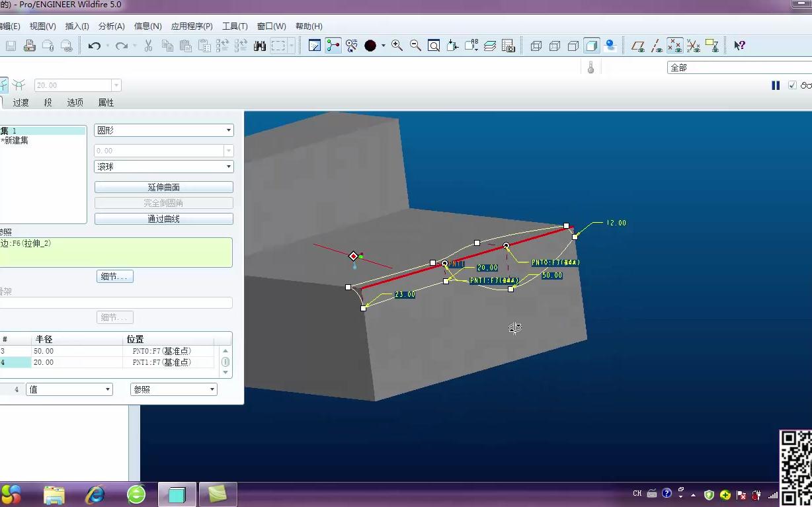812x507 pixels.
Task: Toggle the Spin Center icon
Action: (x=333, y=46)
